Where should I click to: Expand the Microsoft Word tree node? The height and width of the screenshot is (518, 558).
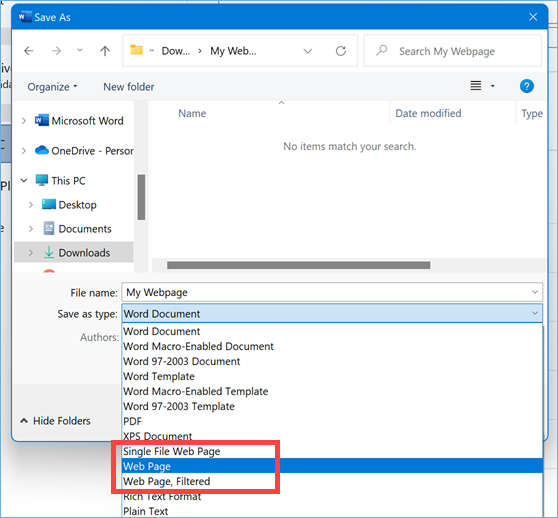[x=24, y=121]
